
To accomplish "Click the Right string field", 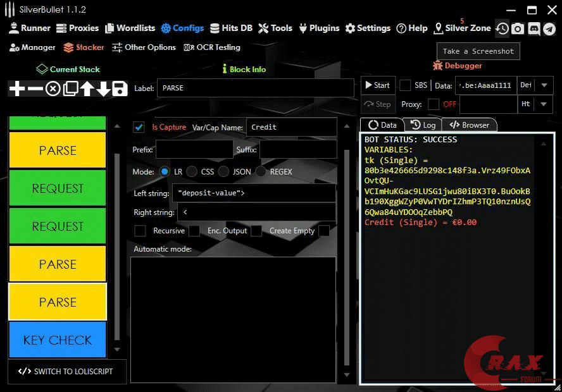I will click(x=256, y=212).
